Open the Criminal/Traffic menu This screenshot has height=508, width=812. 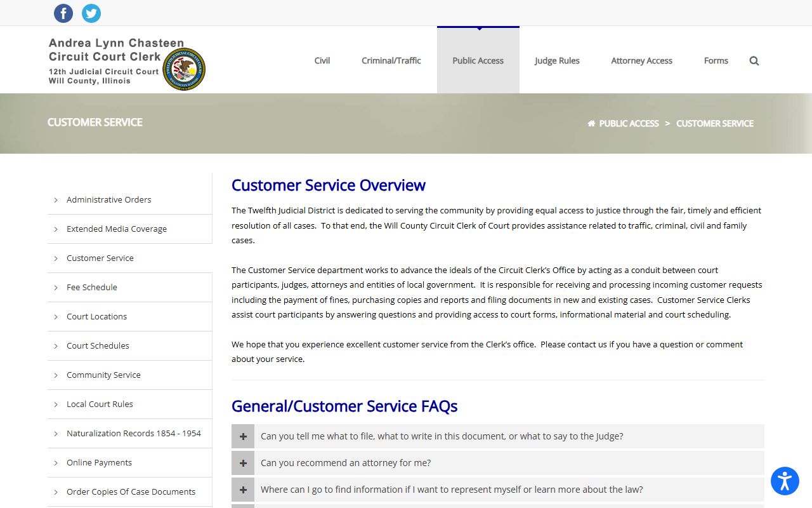coord(391,61)
